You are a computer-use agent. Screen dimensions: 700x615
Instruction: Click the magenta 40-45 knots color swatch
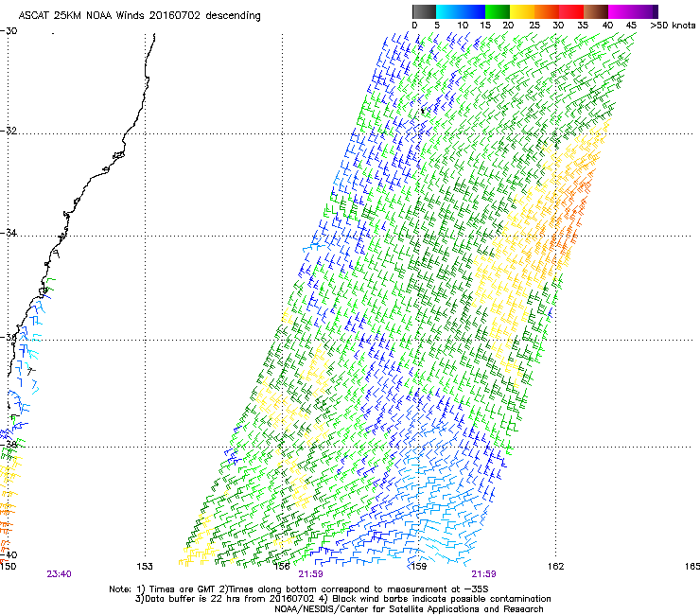pos(621,11)
